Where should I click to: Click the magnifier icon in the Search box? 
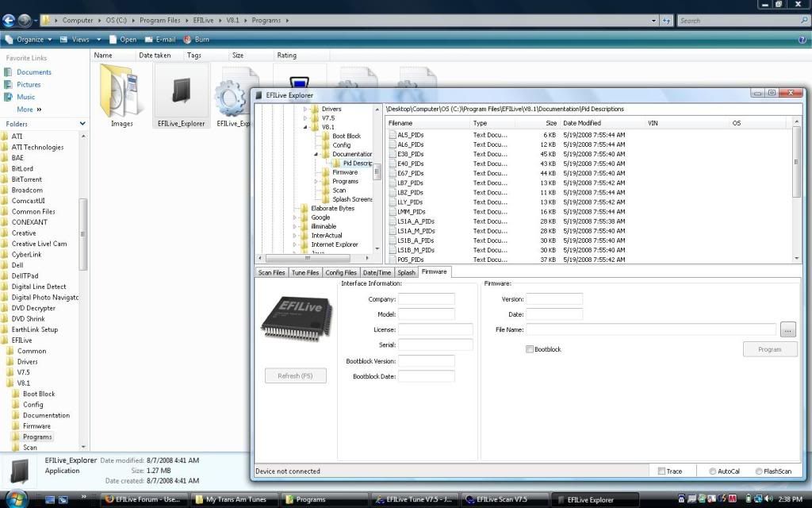tap(804, 20)
